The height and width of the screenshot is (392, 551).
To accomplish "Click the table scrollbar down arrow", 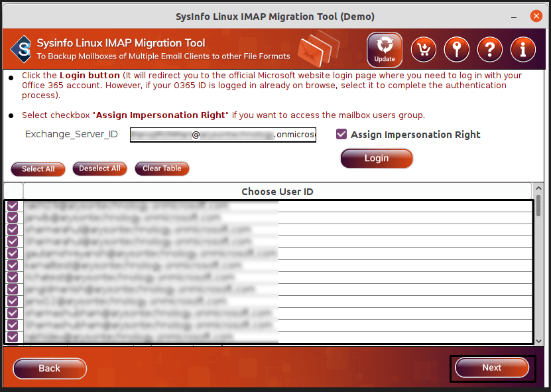I will (538, 341).
